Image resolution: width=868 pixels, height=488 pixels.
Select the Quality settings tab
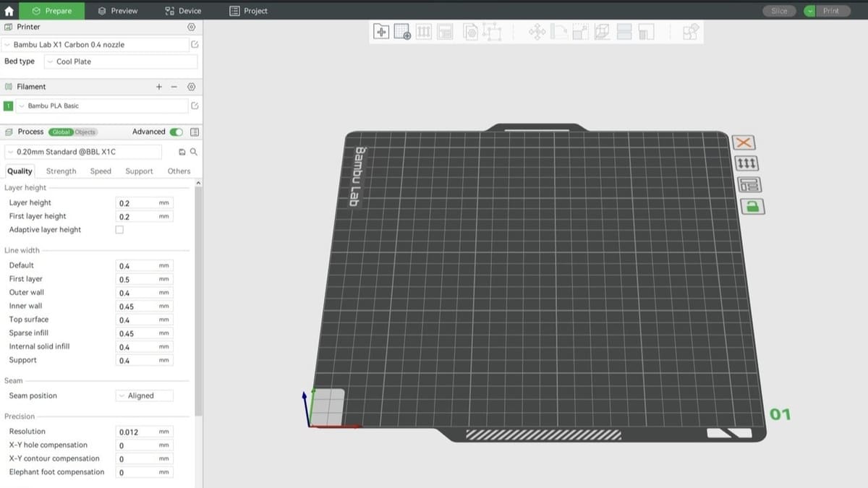pyautogui.click(x=20, y=171)
